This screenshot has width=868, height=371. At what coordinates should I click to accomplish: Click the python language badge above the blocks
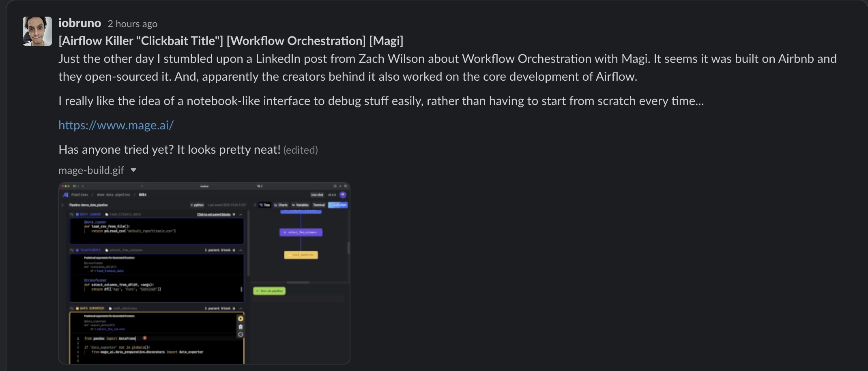(x=198, y=205)
